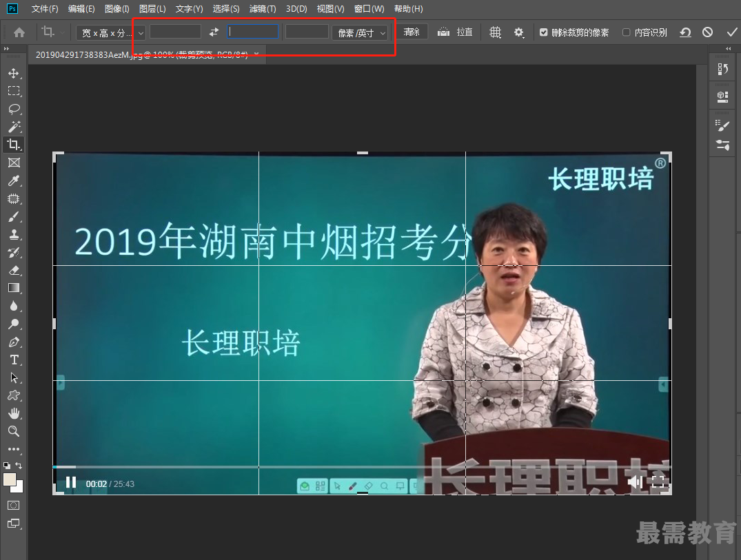Toggle Quick Mask mode
The image size is (741, 560).
point(14,505)
